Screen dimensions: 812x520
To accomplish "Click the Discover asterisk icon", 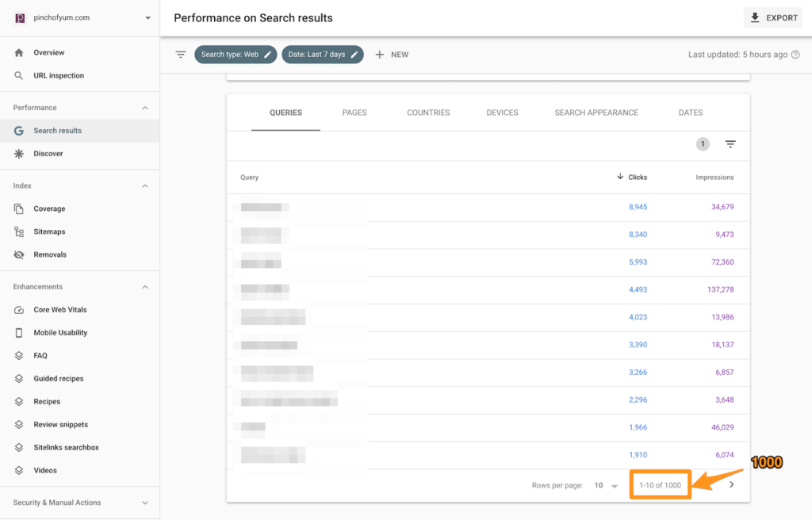I will (x=19, y=153).
